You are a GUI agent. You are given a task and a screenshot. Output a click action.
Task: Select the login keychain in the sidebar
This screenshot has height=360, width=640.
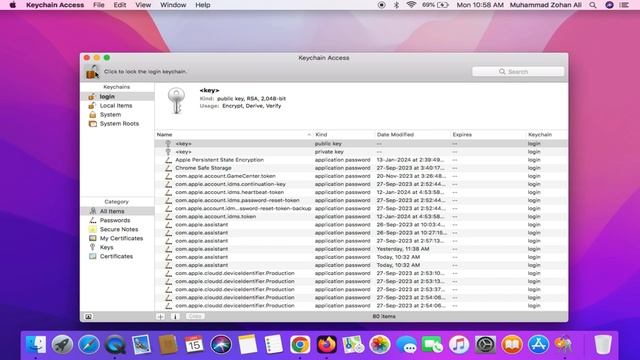(x=117, y=96)
